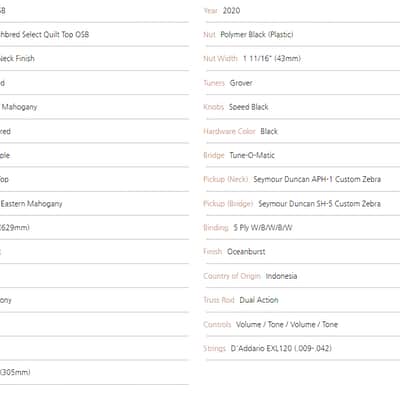The image size is (400, 400).
Task: Click the 629mm scale length value
Action: (15, 228)
